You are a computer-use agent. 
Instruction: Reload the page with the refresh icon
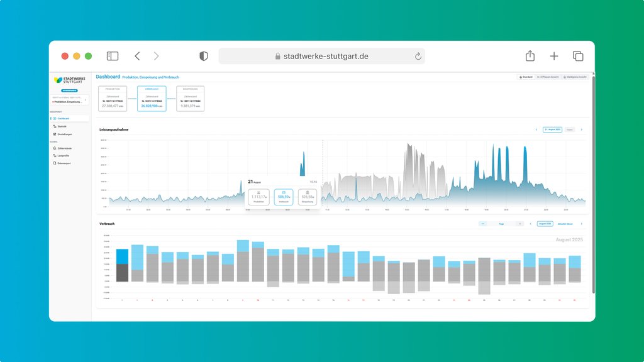point(418,56)
